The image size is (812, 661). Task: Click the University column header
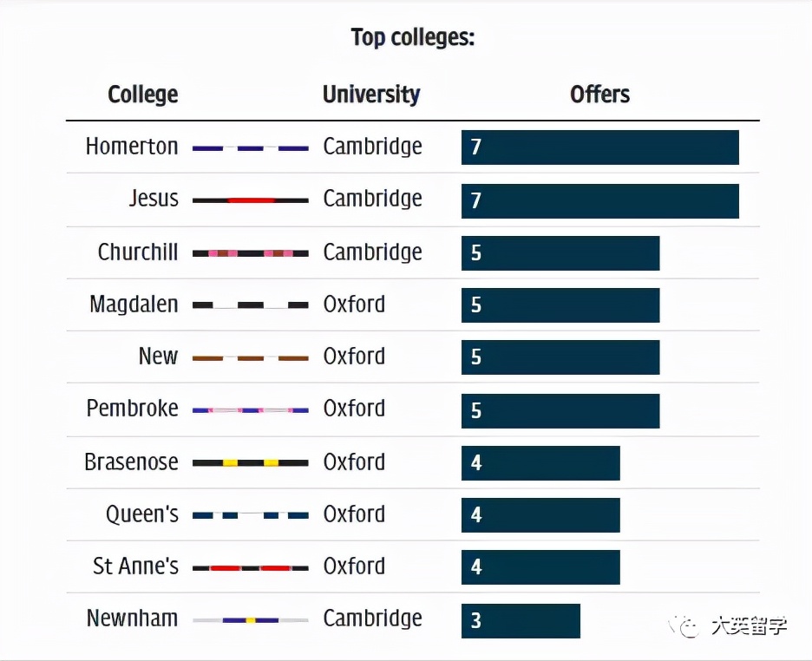point(371,95)
